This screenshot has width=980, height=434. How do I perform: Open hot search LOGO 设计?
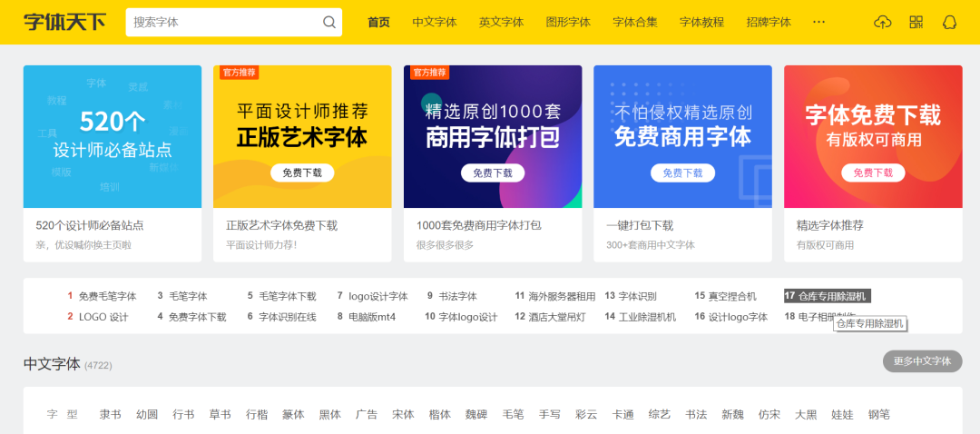point(103,317)
